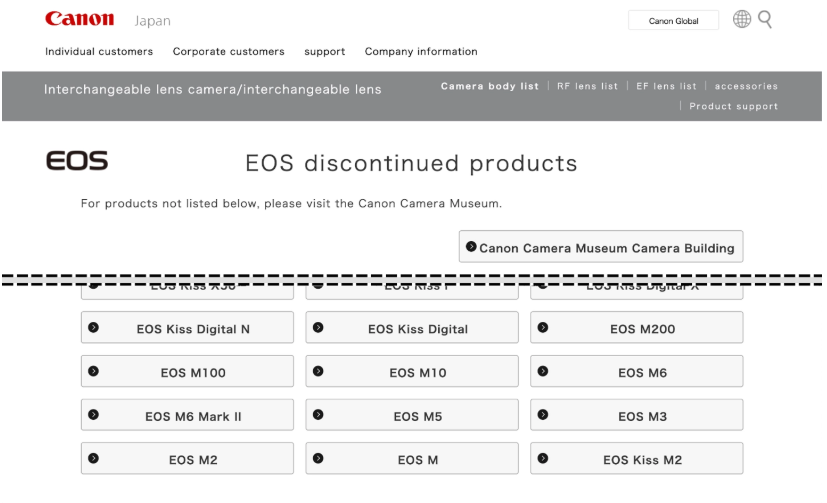
Task: Open Company information menu
Action: [x=421, y=52]
